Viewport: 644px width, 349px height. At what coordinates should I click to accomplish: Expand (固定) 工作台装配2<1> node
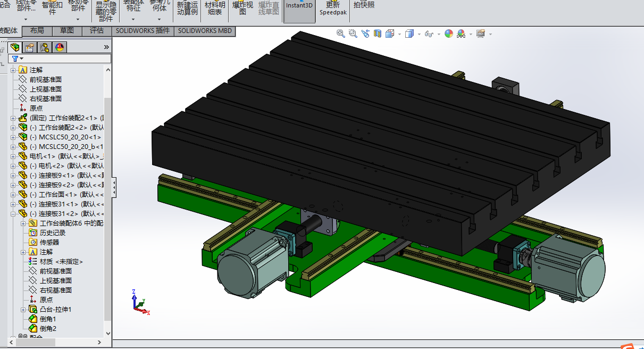pyautogui.click(x=13, y=118)
